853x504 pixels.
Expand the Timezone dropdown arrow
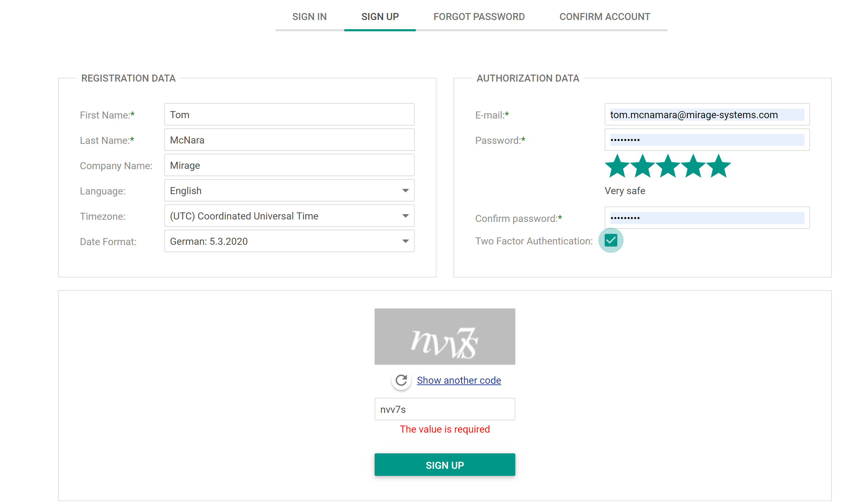click(x=405, y=216)
